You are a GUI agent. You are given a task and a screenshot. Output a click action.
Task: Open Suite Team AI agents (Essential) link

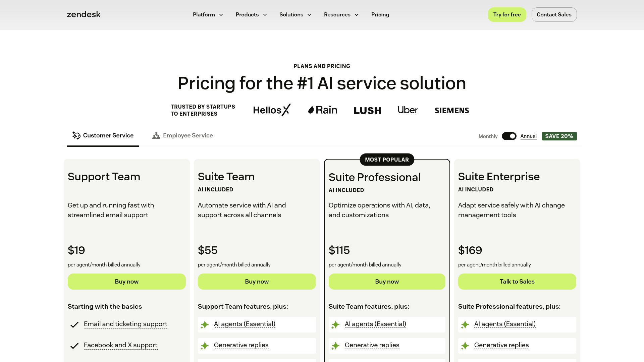point(245,324)
